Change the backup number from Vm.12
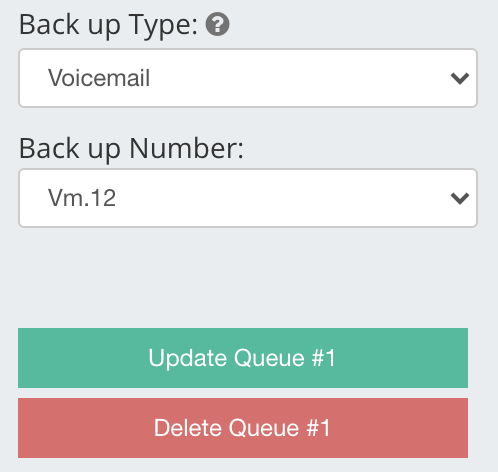The width and height of the screenshot is (498, 472). click(x=248, y=198)
